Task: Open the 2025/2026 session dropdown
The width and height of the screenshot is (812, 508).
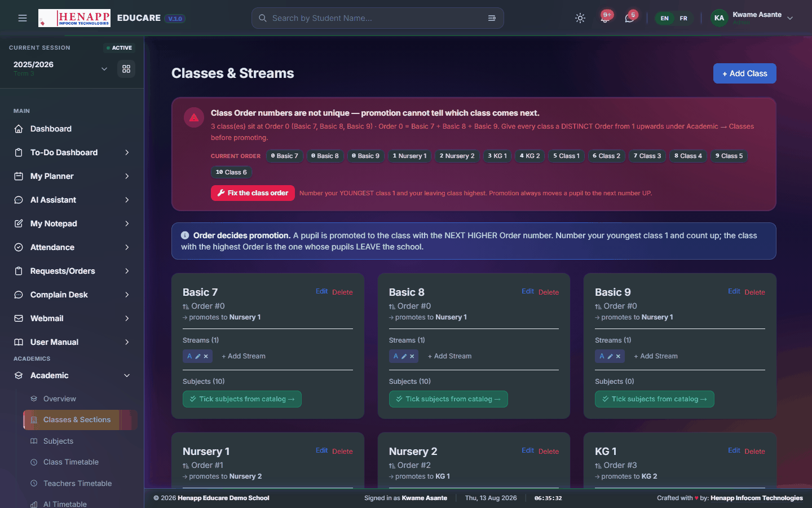Action: coord(59,69)
